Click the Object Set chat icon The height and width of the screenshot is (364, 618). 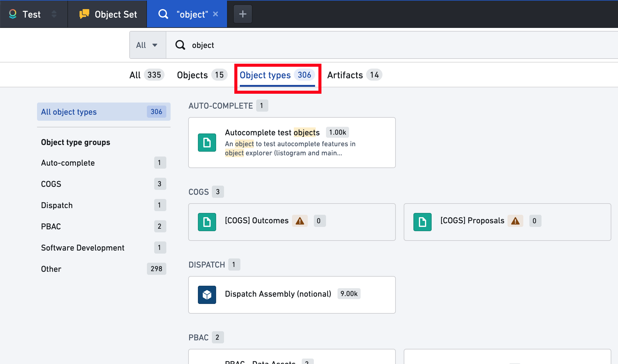[x=84, y=14]
